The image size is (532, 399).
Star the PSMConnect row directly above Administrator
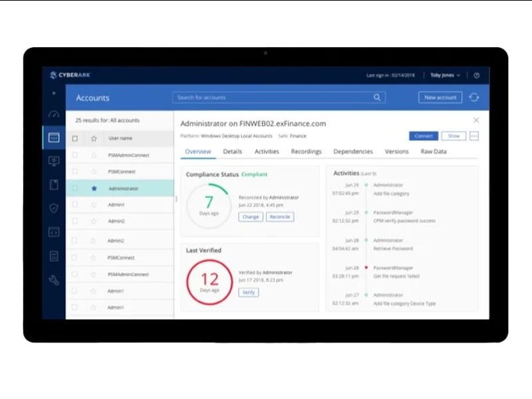click(x=94, y=172)
